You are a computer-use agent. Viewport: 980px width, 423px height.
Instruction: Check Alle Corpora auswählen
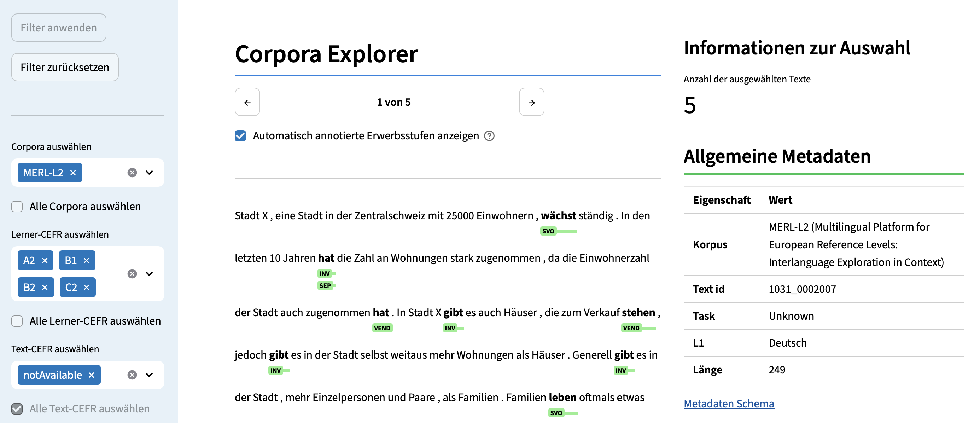pyautogui.click(x=17, y=206)
